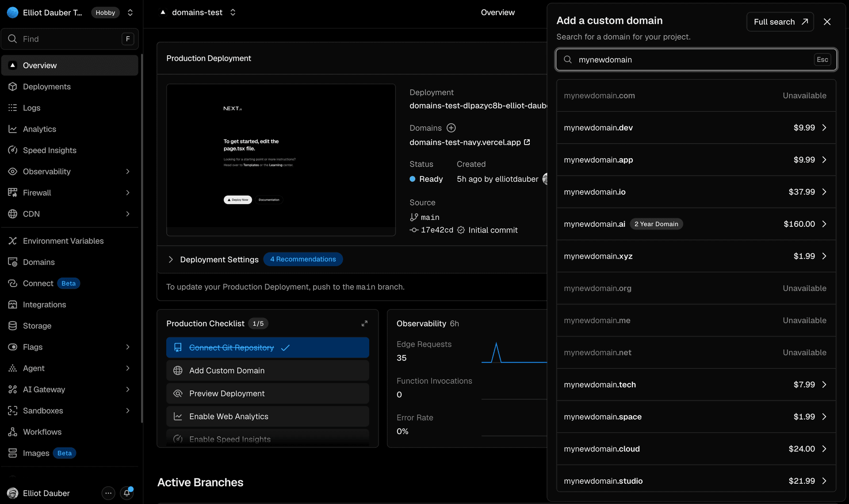This screenshot has width=849, height=504.
Task: Click the Agent sidebar icon
Action: 13,368
